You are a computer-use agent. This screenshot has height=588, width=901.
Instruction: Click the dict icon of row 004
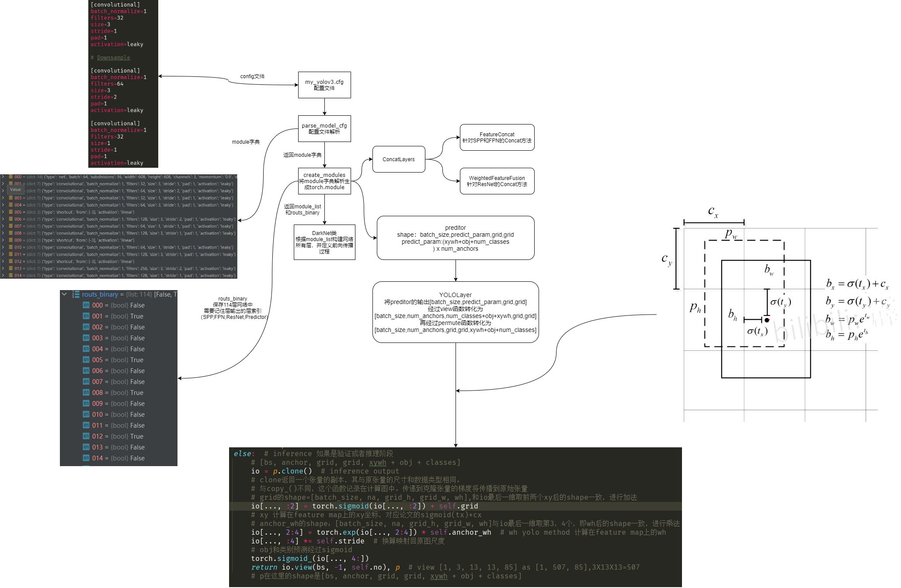[10, 205]
